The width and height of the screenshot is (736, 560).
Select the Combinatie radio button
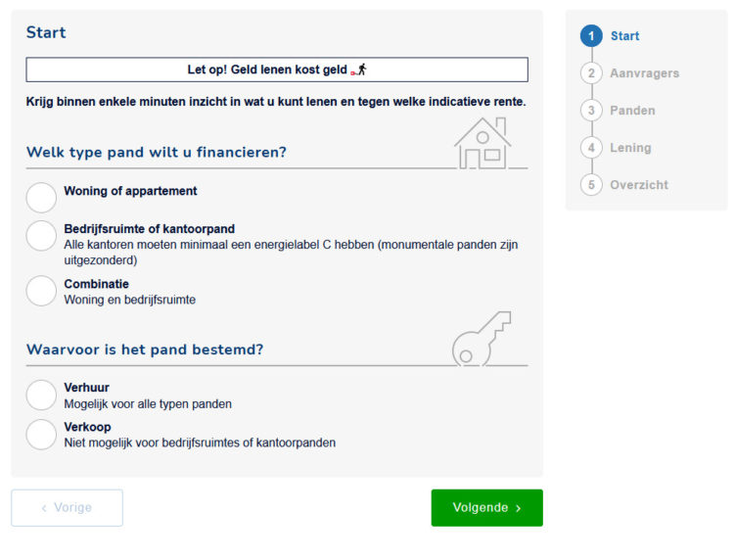pyautogui.click(x=41, y=291)
